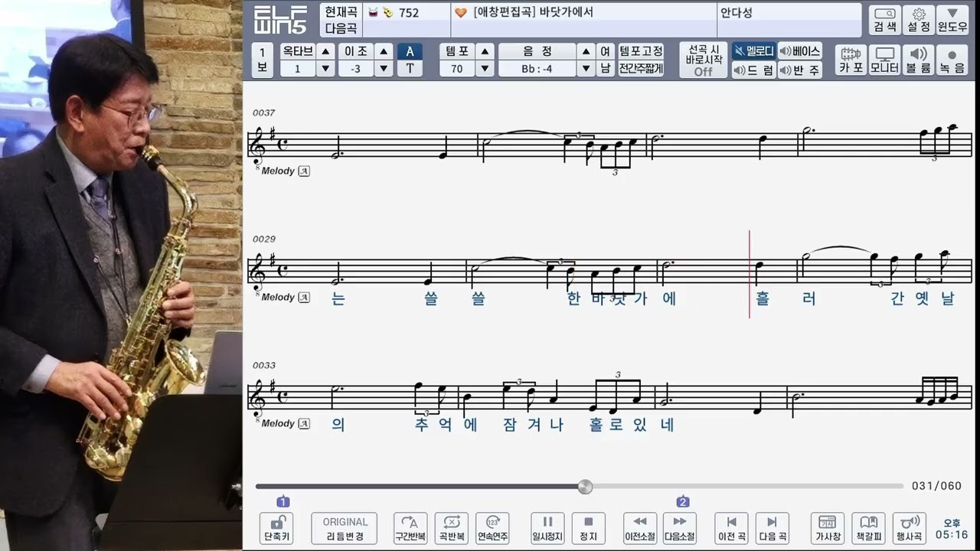Click the ELF WIN5 logo

click(x=280, y=20)
